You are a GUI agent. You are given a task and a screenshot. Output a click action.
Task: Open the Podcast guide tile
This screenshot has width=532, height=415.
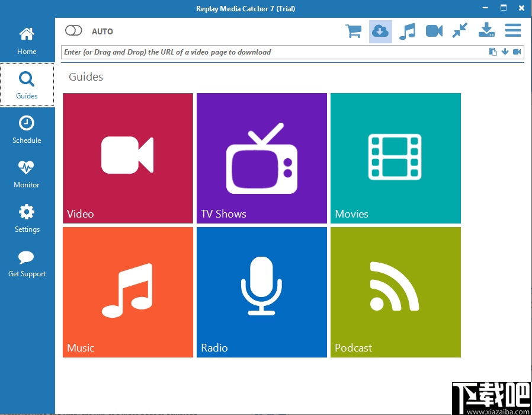(x=396, y=292)
